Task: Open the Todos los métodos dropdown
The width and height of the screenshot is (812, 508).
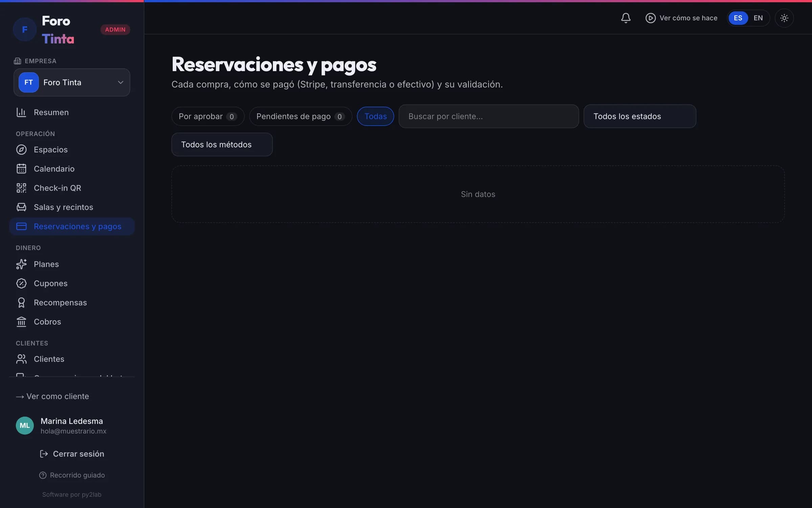Action: tap(222, 145)
